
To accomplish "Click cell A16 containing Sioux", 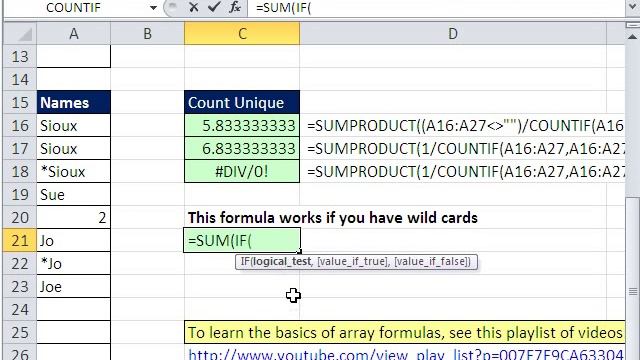I will coord(73,125).
